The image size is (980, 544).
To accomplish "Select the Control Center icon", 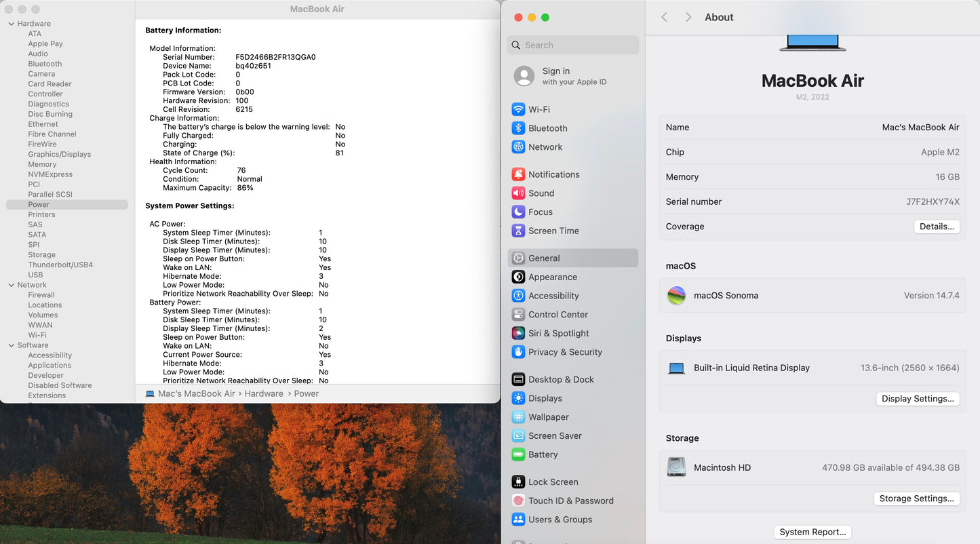I will pos(518,315).
